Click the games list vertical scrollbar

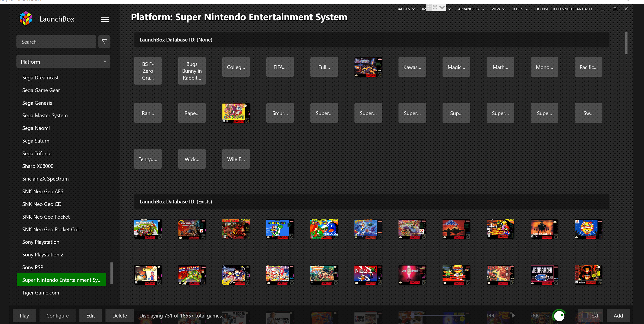[x=626, y=43]
